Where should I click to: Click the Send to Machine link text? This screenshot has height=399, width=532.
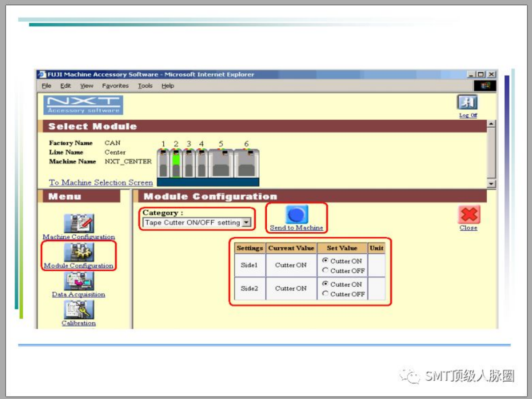point(297,228)
